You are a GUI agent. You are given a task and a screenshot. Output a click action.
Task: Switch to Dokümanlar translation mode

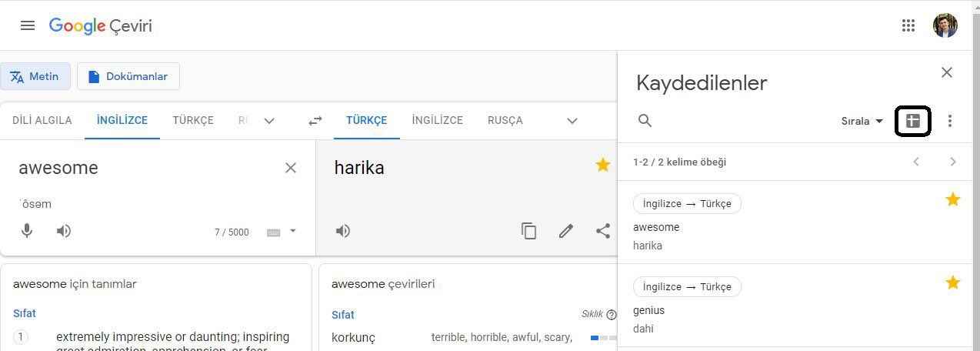[128, 76]
